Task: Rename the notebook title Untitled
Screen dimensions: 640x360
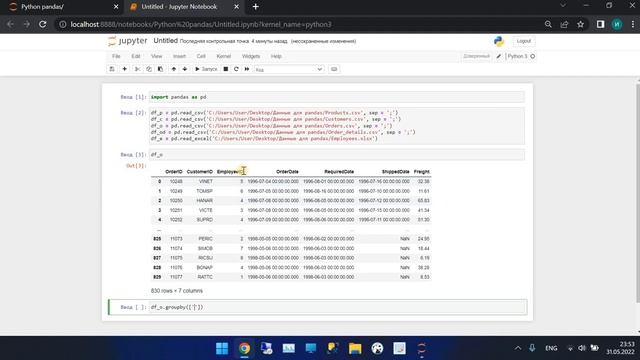Action: pyautogui.click(x=165, y=41)
